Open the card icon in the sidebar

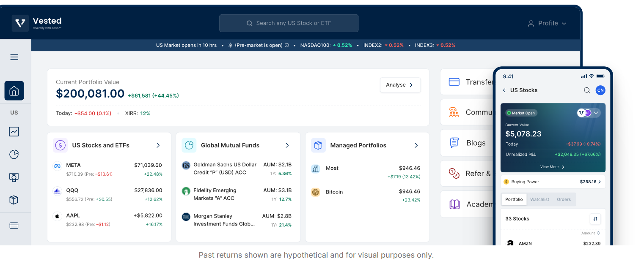pyautogui.click(x=14, y=226)
